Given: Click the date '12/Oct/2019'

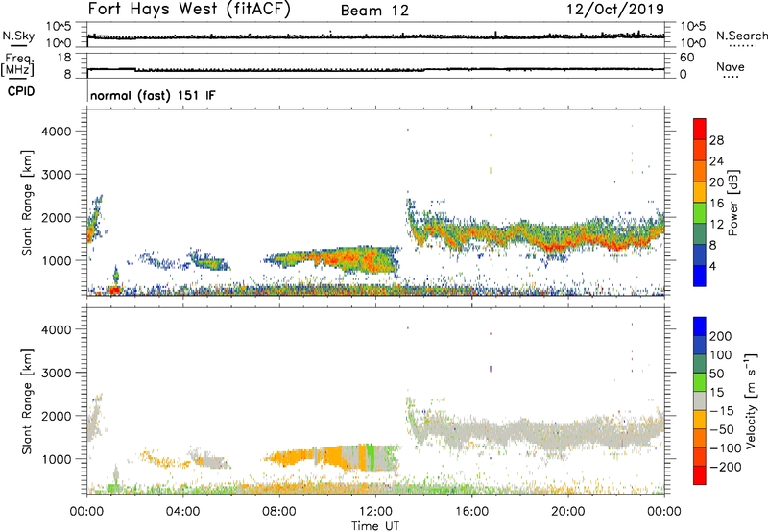Looking at the screenshot, I should (x=615, y=10).
